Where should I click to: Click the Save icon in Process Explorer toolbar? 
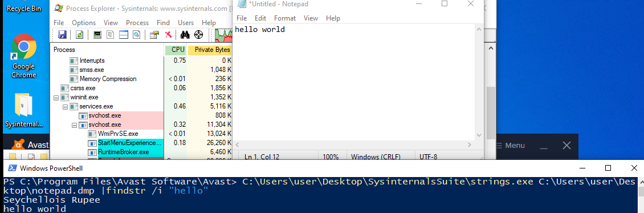point(62,34)
